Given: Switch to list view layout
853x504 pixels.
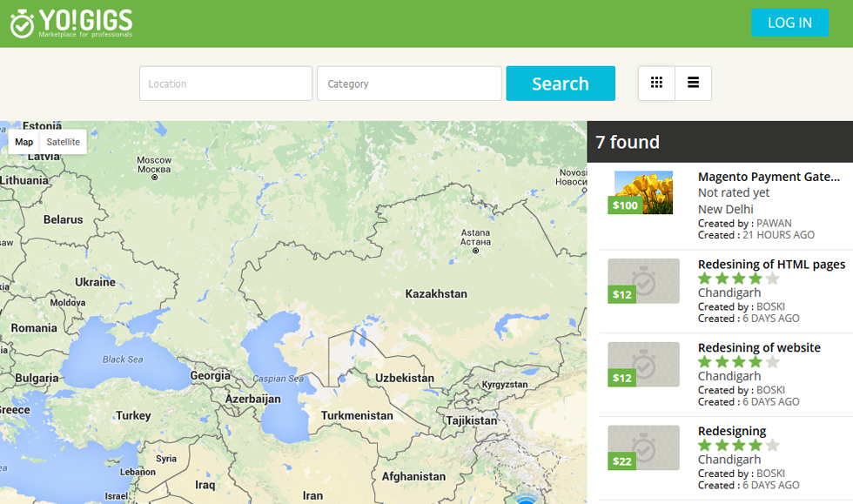Looking at the screenshot, I should coord(694,84).
